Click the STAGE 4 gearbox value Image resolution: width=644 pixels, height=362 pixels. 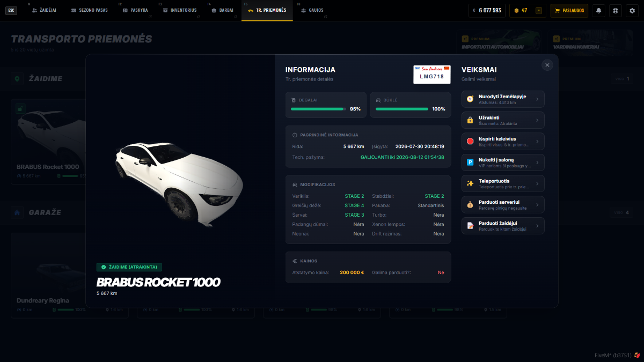pos(354,205)
